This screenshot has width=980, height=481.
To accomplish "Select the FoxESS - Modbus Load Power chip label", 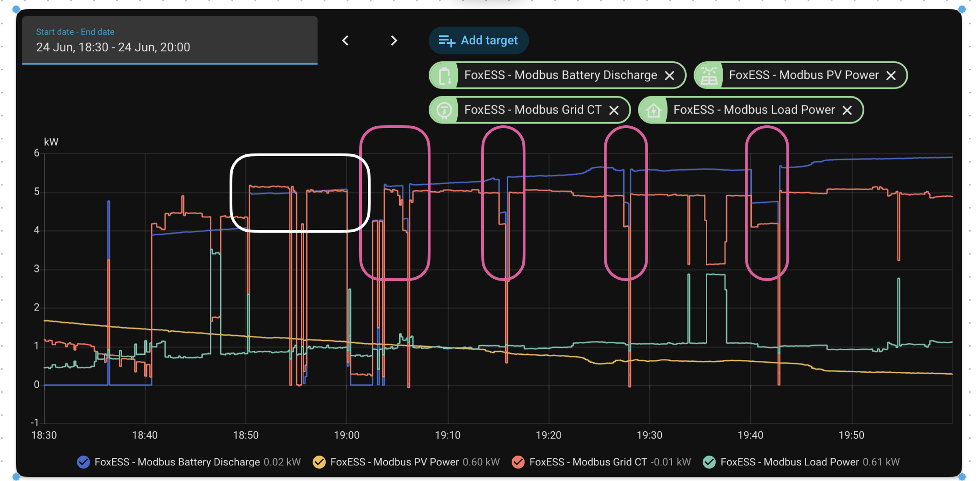I will point(754,110).
